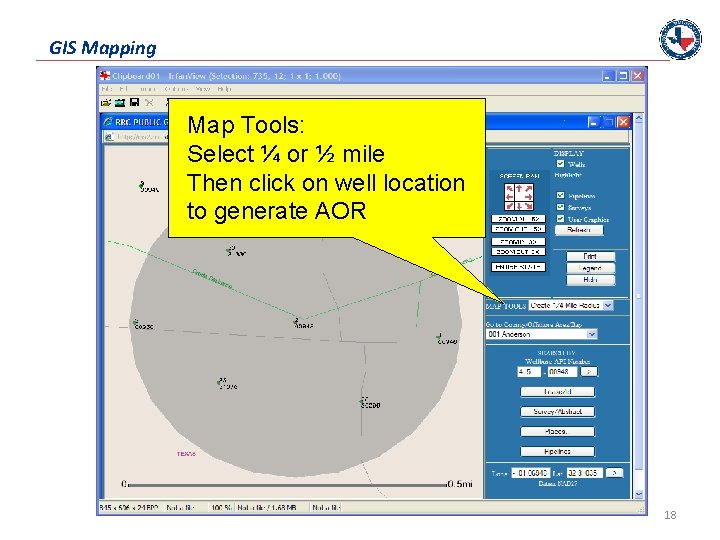Screen dimensions: 720x540
Task: Click the go arrow button next to Lat field
Action: 614,472
